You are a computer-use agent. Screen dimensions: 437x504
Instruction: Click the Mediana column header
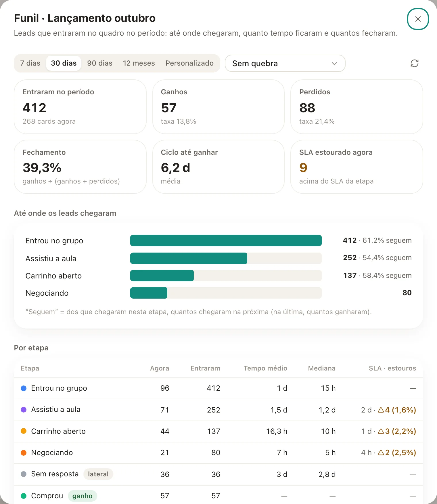pyautogui.click(x=322, y=368)
